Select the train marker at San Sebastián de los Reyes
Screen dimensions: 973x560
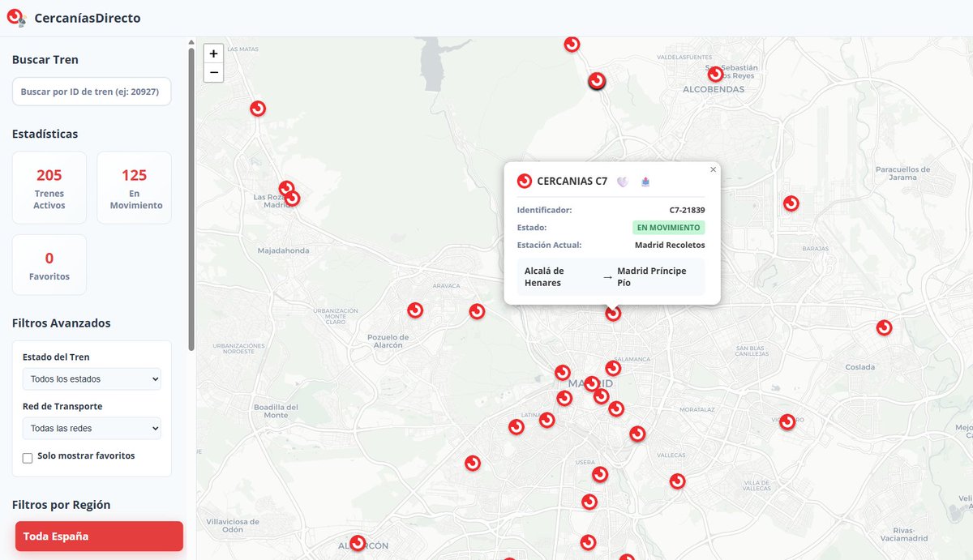(714, 75)
